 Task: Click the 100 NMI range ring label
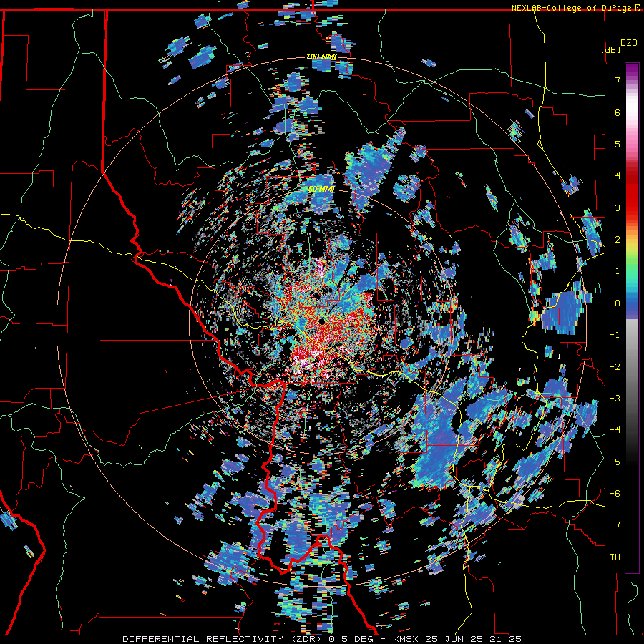[322, 57]
